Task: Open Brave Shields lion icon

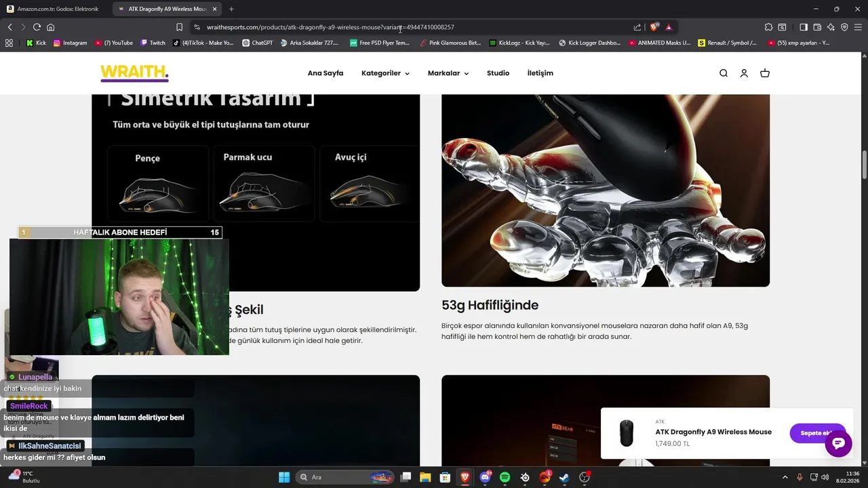Action: click(654, 27)
